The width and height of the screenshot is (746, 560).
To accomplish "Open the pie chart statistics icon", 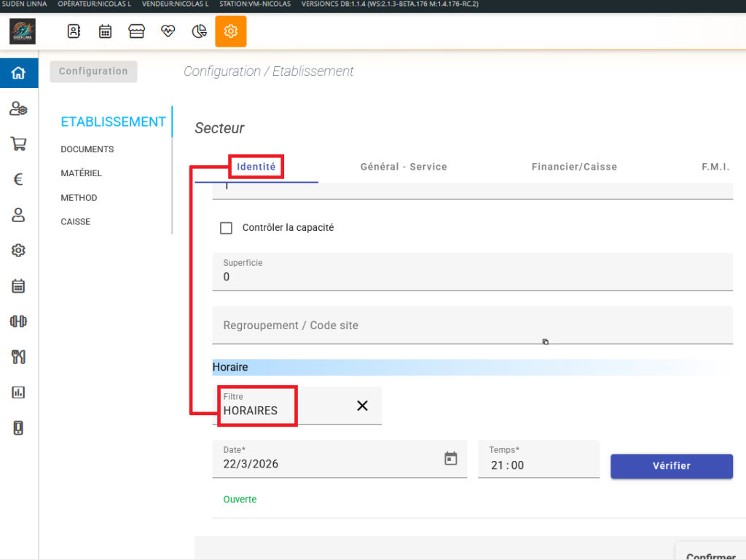I will (199, 31).
